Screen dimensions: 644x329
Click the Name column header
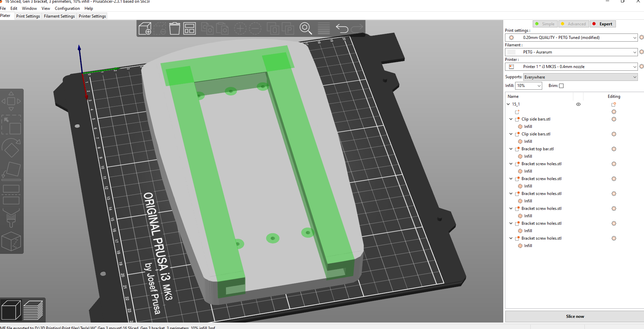513,96
